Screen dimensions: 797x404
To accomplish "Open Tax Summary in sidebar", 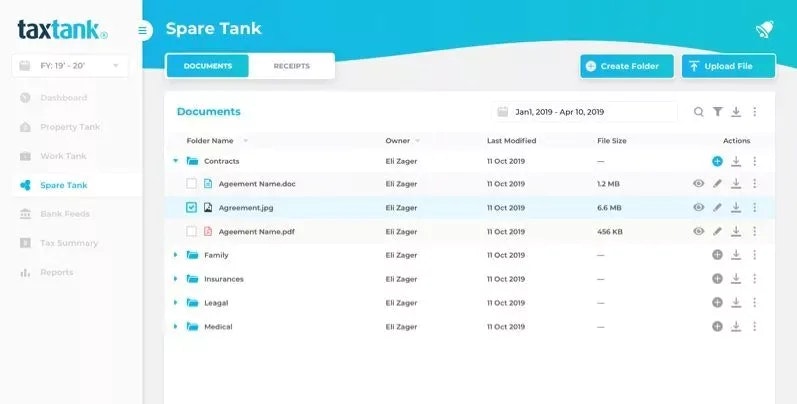I will point(69,243).
